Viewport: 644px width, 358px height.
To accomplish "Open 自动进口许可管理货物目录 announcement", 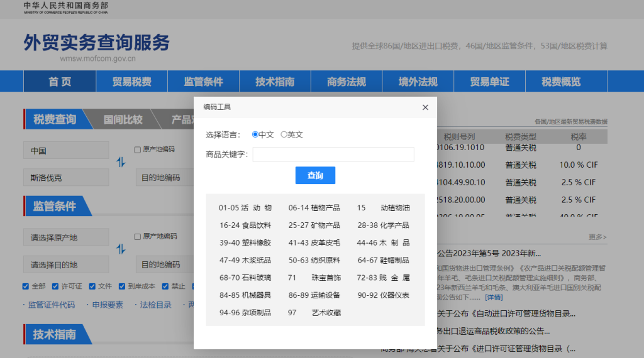I will 506,313.
